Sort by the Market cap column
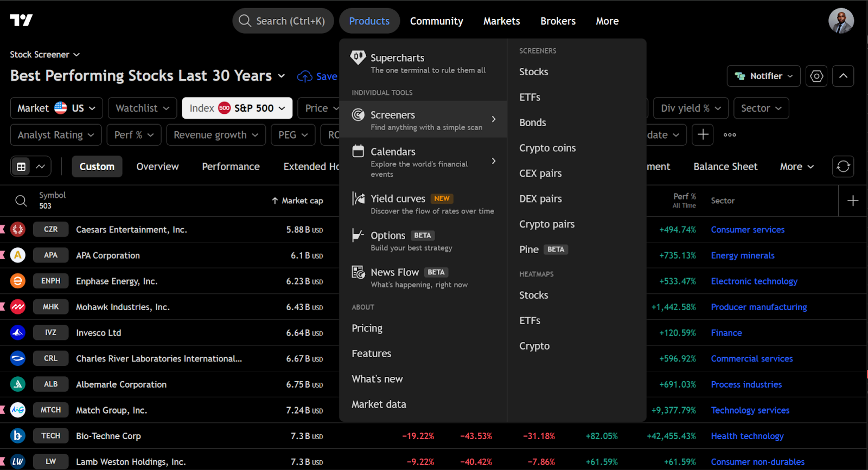 [297, 201]
